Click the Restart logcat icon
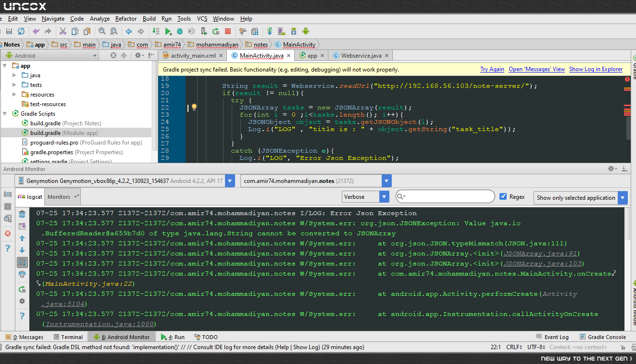 pos(22,289)
